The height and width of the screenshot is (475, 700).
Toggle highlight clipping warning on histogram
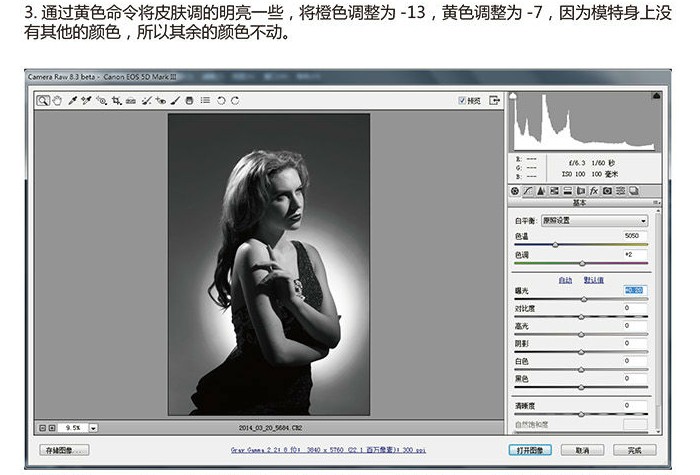click(656, 96)
